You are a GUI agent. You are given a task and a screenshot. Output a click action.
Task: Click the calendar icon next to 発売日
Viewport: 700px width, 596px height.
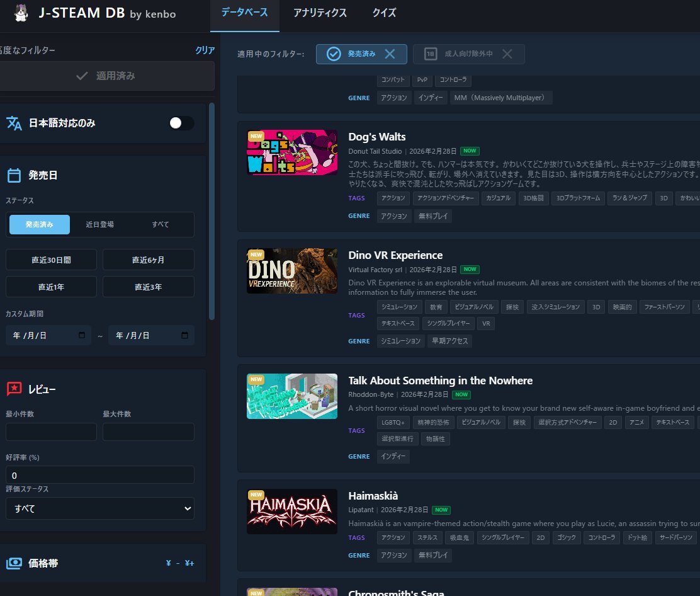[x=14, y=175]
